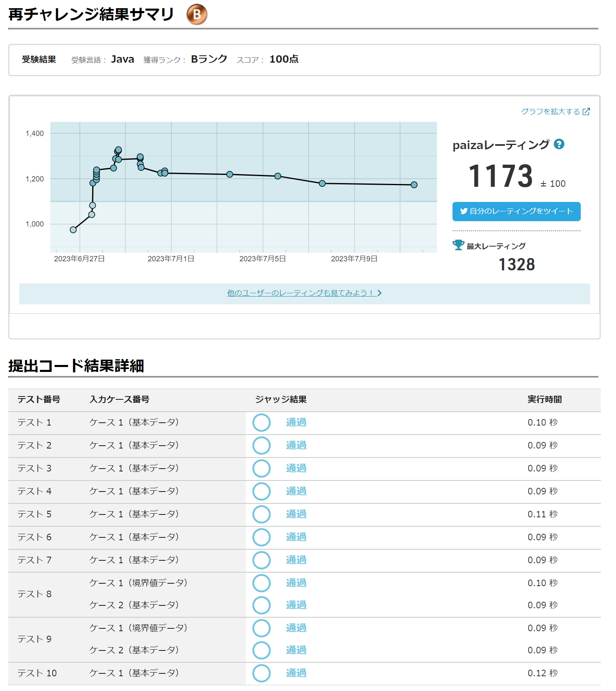The width and height of the screenshot is (616, 691).
Task: Click the last data point on rating graph
Action: point(414,185)
